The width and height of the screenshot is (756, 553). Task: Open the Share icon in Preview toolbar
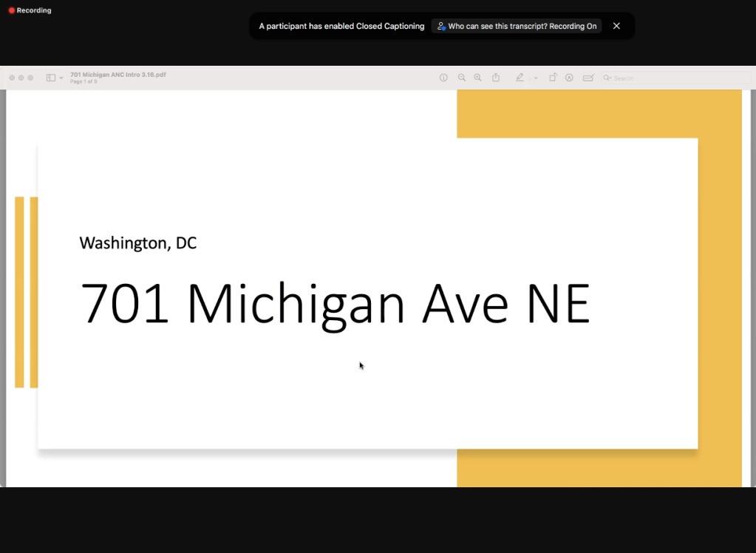point(496,78)
